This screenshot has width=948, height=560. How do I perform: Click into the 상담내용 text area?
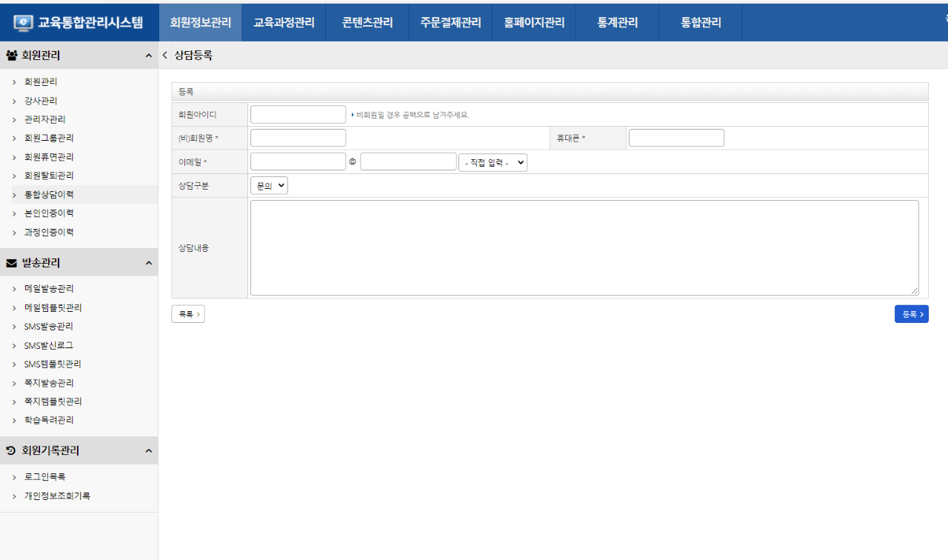584,248
